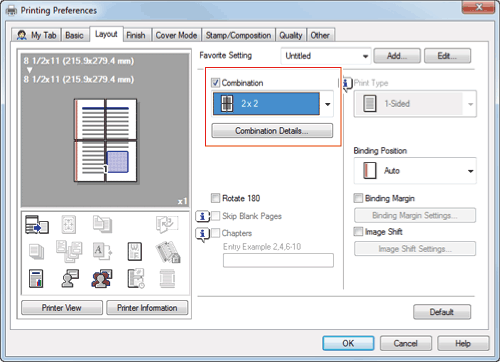This screenshot has height=362, width=500.
Task: Click the single user authentication icon
Action: coord(70,278)
